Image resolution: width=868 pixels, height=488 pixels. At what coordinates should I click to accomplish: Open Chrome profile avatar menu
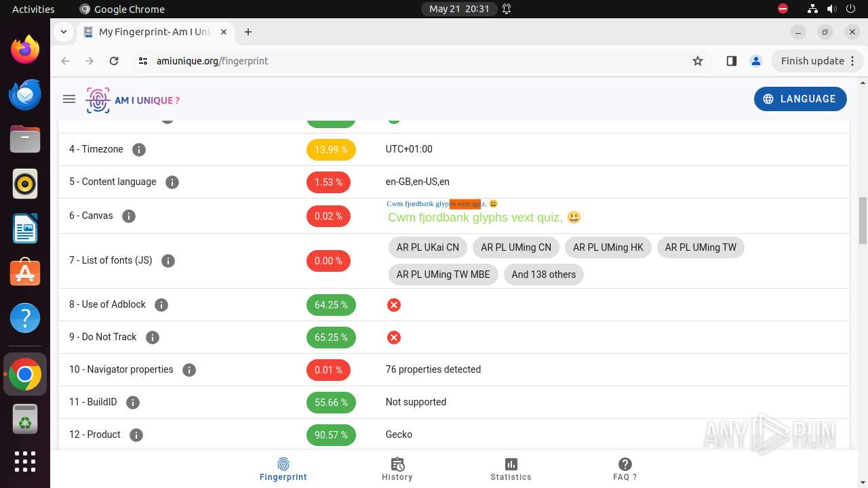pos(756,61)
